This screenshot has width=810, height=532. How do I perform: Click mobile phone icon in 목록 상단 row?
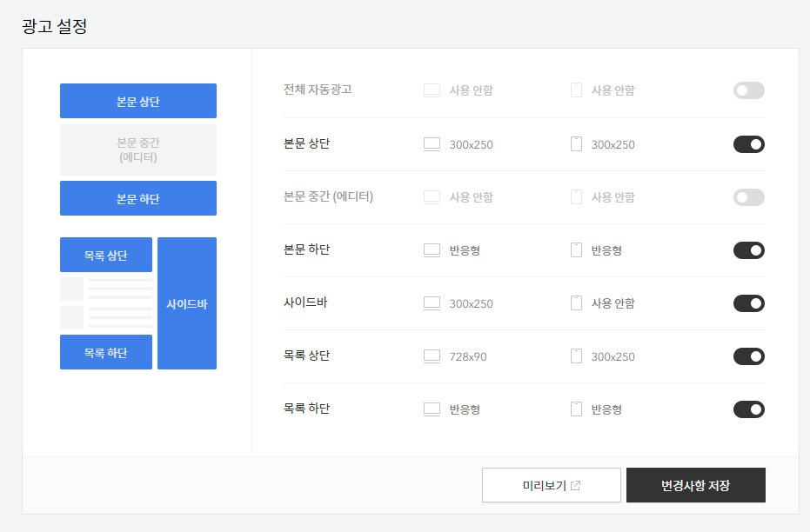point(576,356)
